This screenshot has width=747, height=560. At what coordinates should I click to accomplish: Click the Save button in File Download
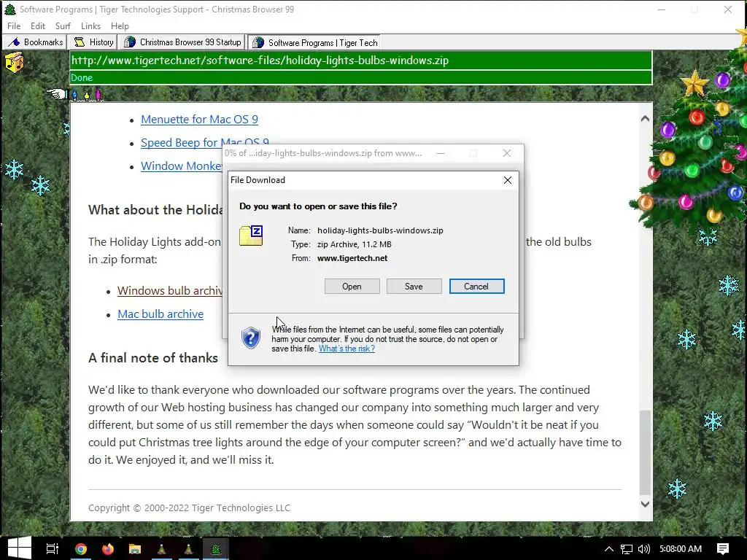[414, 286]
